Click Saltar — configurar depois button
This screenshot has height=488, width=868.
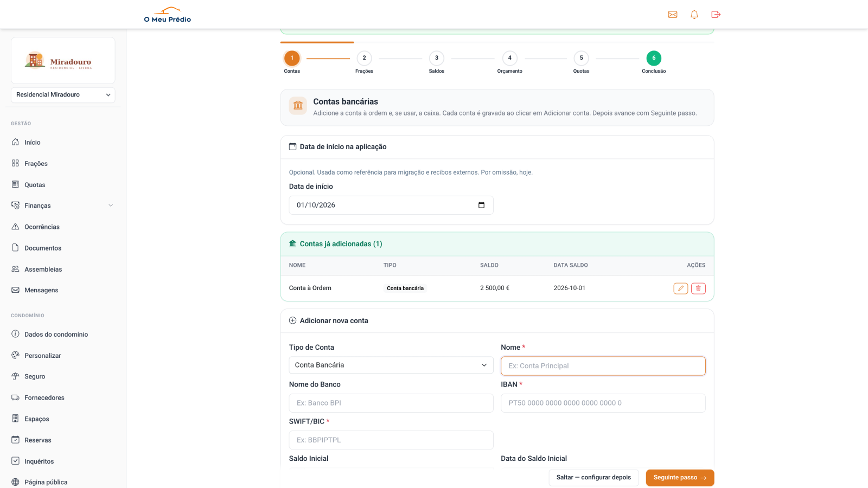593,478
